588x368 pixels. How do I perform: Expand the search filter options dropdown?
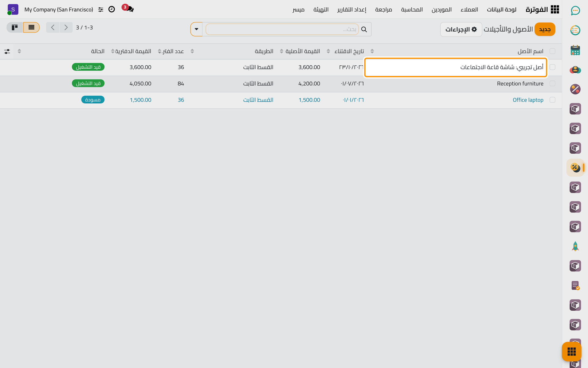pyautogui.click(x=196, y=29)
